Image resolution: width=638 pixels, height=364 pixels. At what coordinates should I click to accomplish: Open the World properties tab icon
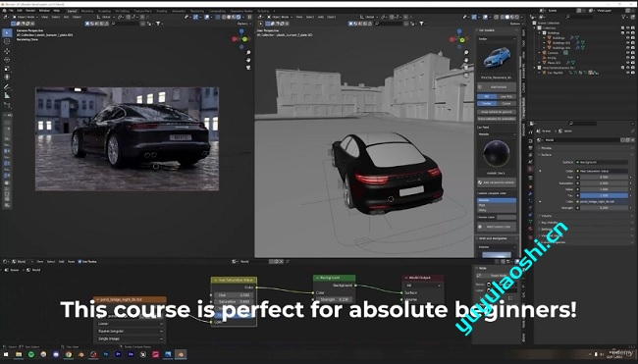click(531, 169)
